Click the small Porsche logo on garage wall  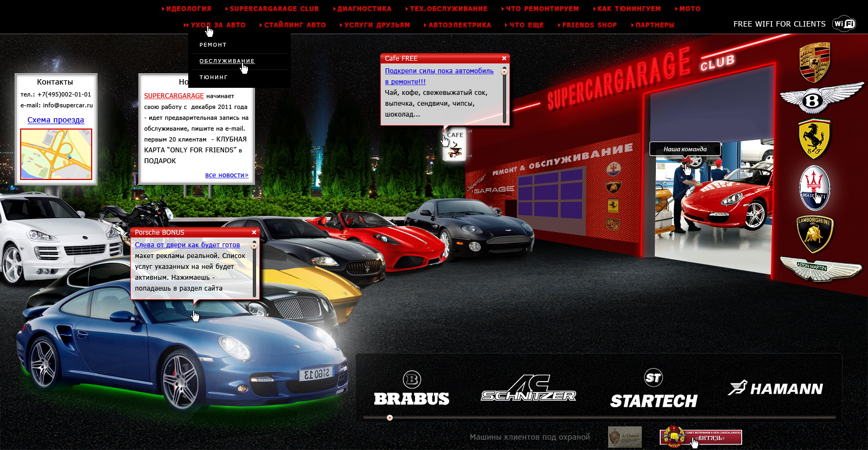point(612,224)
